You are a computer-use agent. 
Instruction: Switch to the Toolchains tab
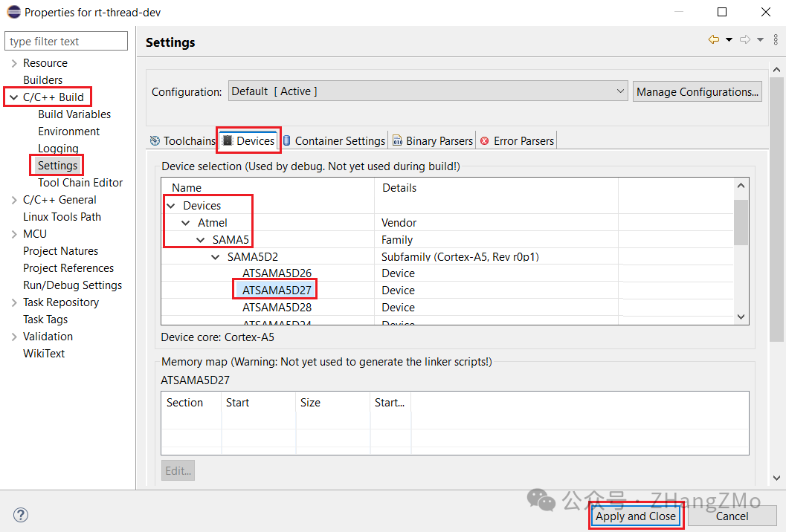point(182,140)
